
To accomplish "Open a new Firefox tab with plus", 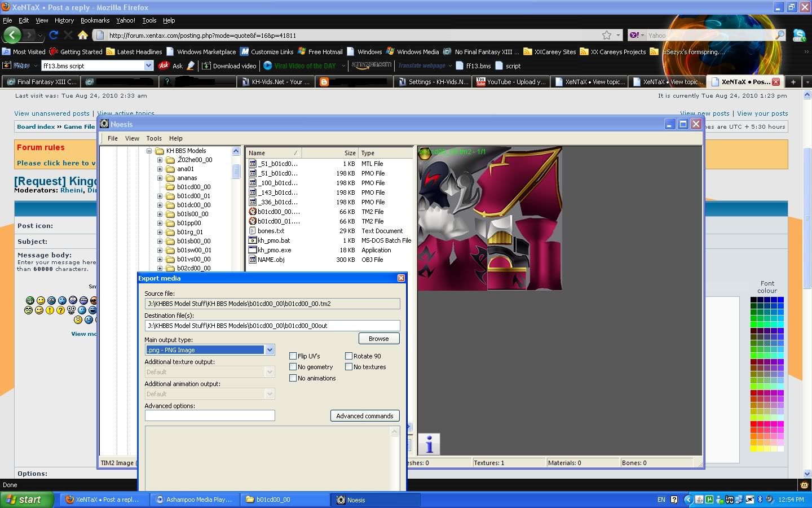I will [793, 82].
